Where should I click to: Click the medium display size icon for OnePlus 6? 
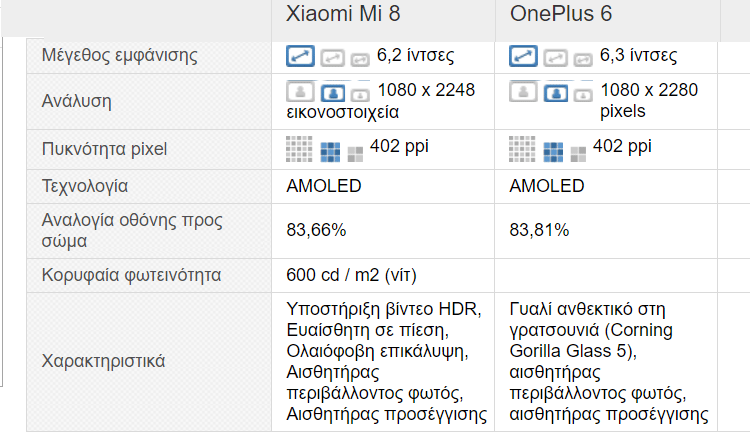coord(555,58)
